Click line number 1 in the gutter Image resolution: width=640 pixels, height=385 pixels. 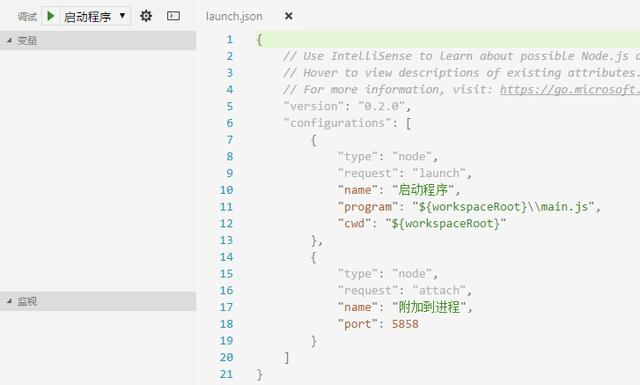point(229,40)
